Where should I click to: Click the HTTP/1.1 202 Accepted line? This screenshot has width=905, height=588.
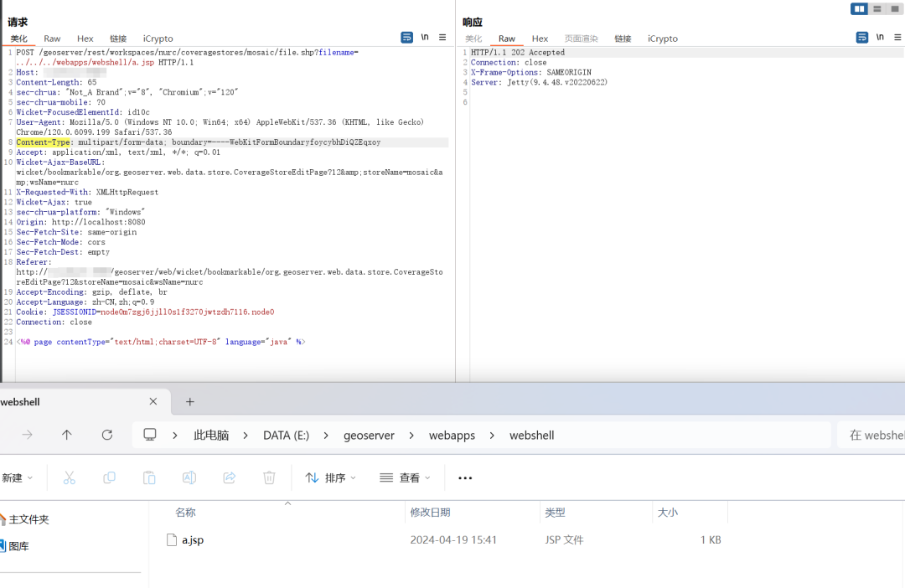tap(518, 53)
